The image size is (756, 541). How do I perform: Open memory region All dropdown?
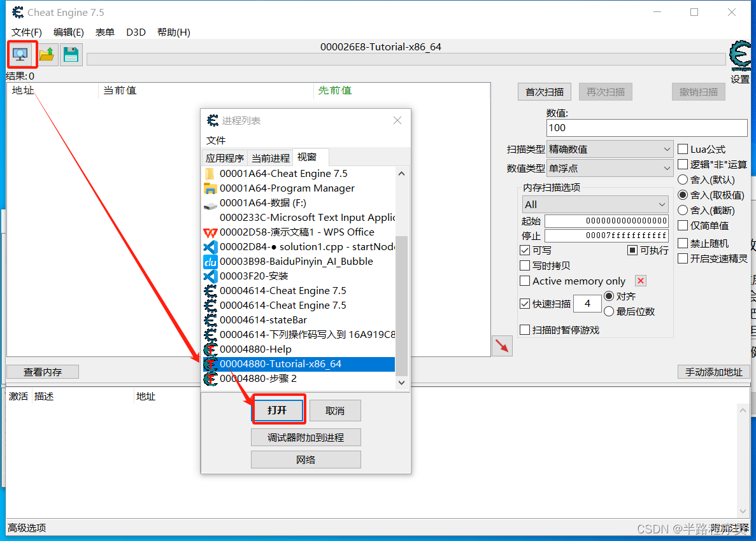coord(595,205)
